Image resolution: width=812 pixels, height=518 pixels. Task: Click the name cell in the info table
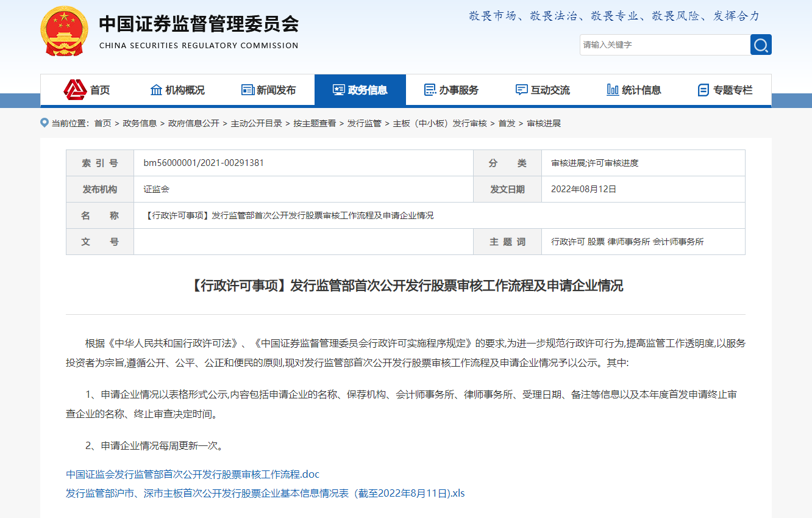tap(440, 215)
